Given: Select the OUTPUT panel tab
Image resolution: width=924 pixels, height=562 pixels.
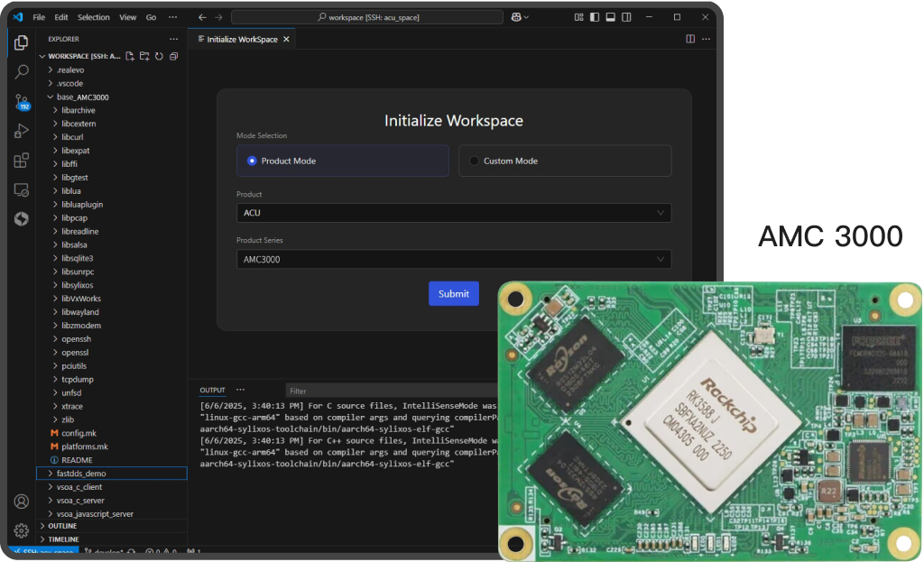Looking at the screenshot, I should coord(212,390).
